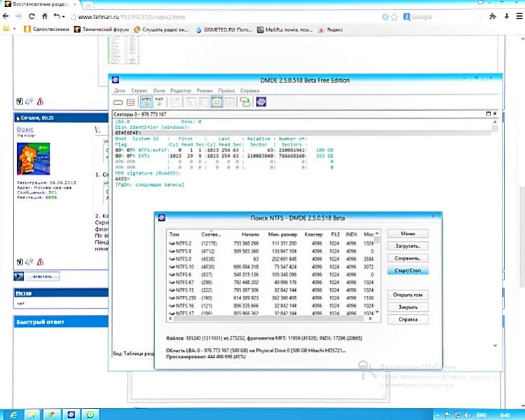Click the Сохранить button

pos(407,258)
